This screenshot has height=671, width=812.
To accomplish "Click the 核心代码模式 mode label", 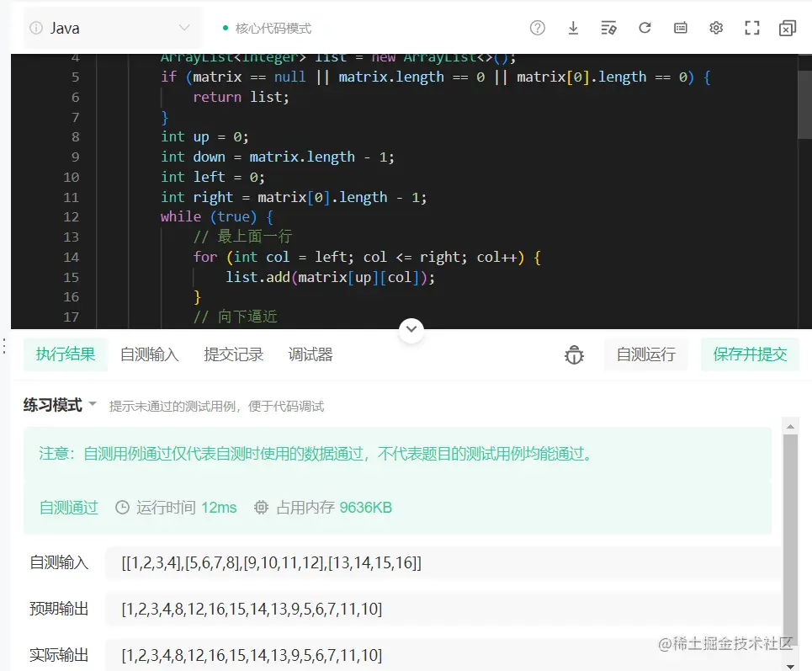I will 273,29.
